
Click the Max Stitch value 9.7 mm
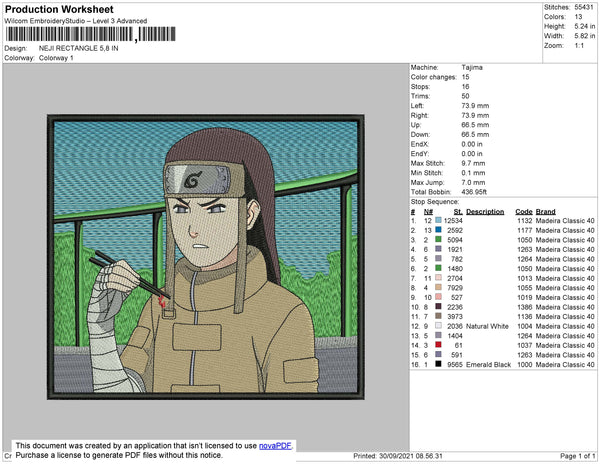click(473, 163)
